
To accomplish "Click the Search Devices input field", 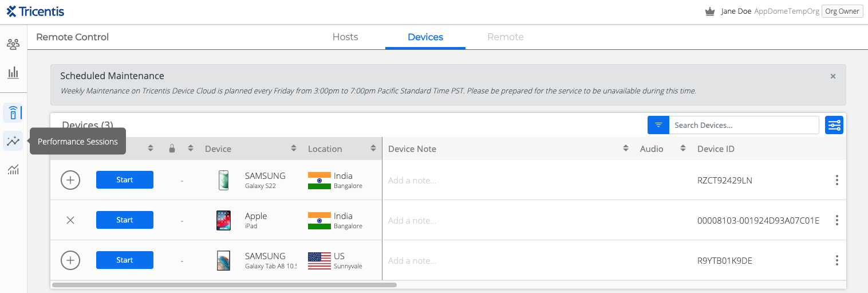I will (x=743, y=125).
